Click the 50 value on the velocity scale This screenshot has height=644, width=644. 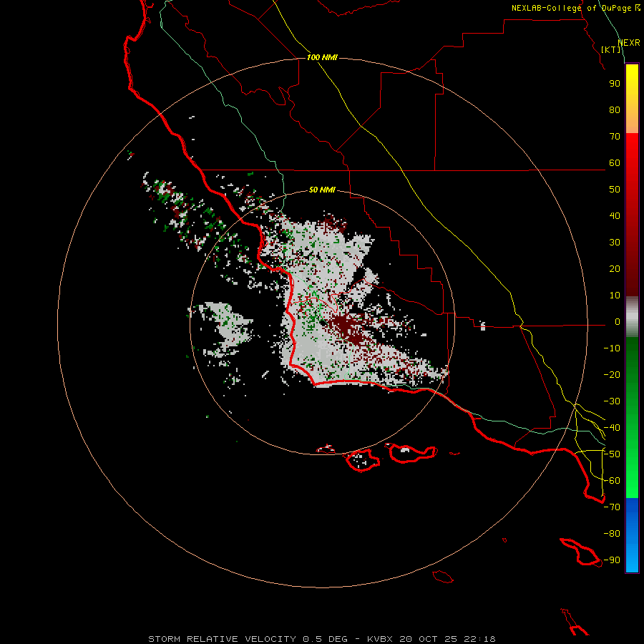click(615, 190)
